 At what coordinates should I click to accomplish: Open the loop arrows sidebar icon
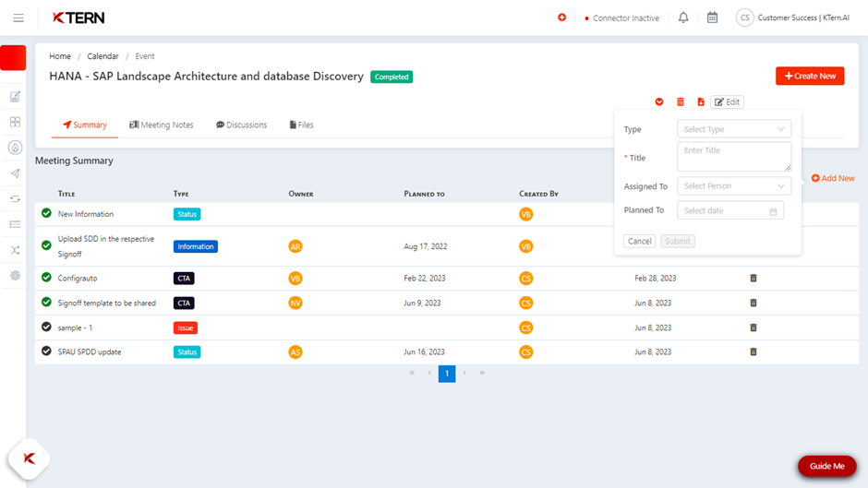(x=15, y=198)
